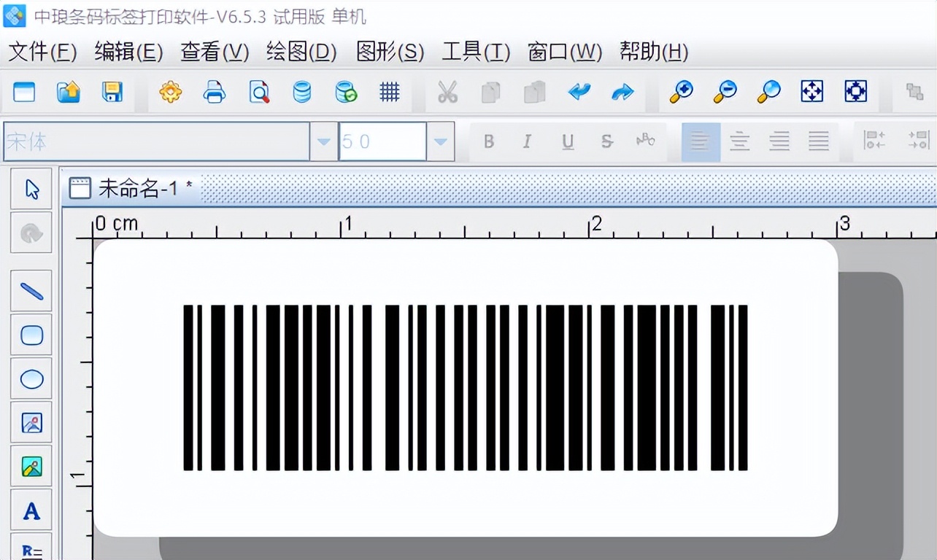This screenshot has width=937, height=560.
Task: Undo with the blue left arrow
Action: 579,92
